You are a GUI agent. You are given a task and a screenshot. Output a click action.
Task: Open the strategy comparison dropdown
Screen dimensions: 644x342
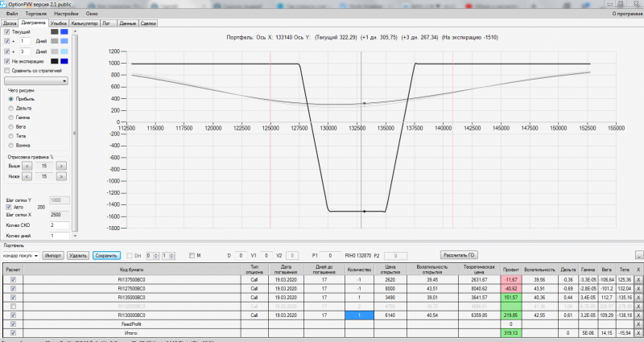pos(36,81)
